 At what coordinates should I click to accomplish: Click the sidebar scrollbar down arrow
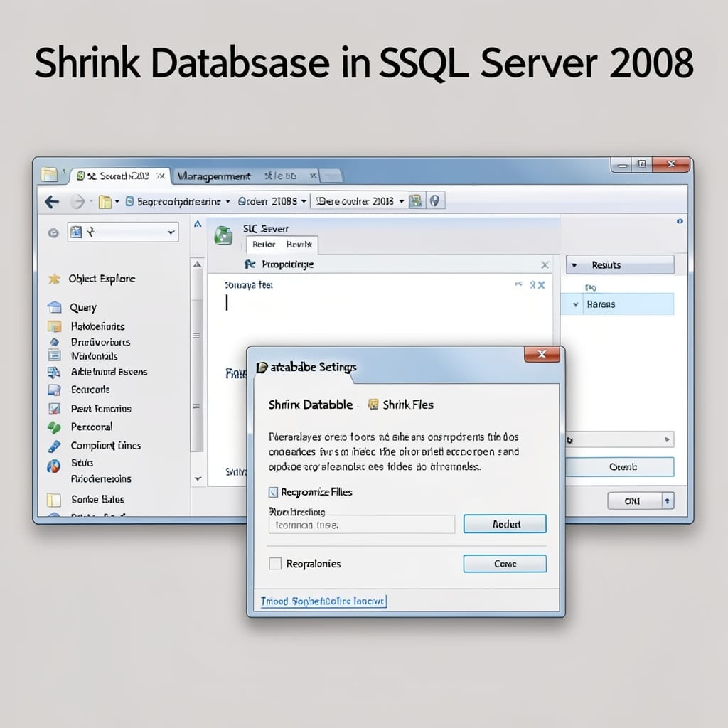[198, 478]
